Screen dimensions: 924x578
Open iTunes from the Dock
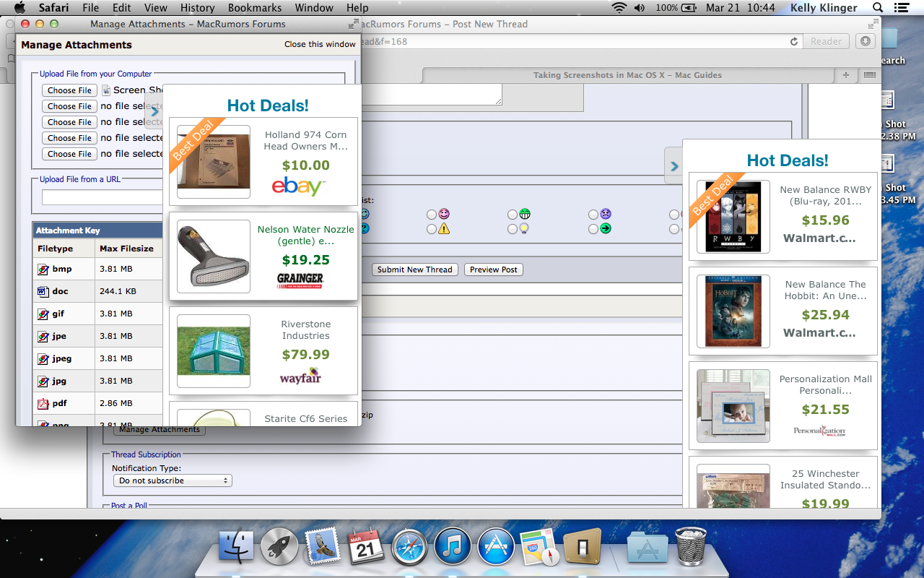pos(453,547)
